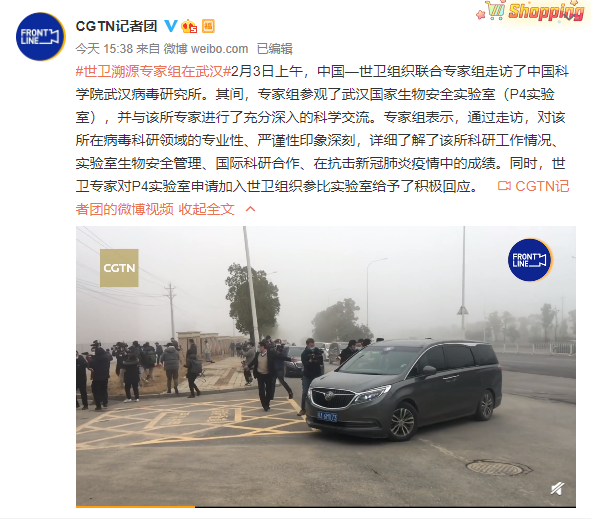
Task: Click 收起全文 to collapse the full text
Action: [206, 209]
